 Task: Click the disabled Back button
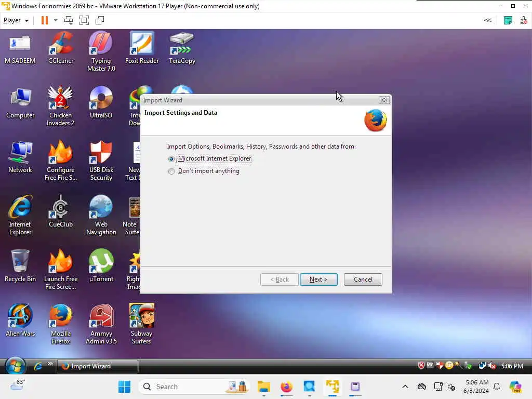click(x=279, y=280)
